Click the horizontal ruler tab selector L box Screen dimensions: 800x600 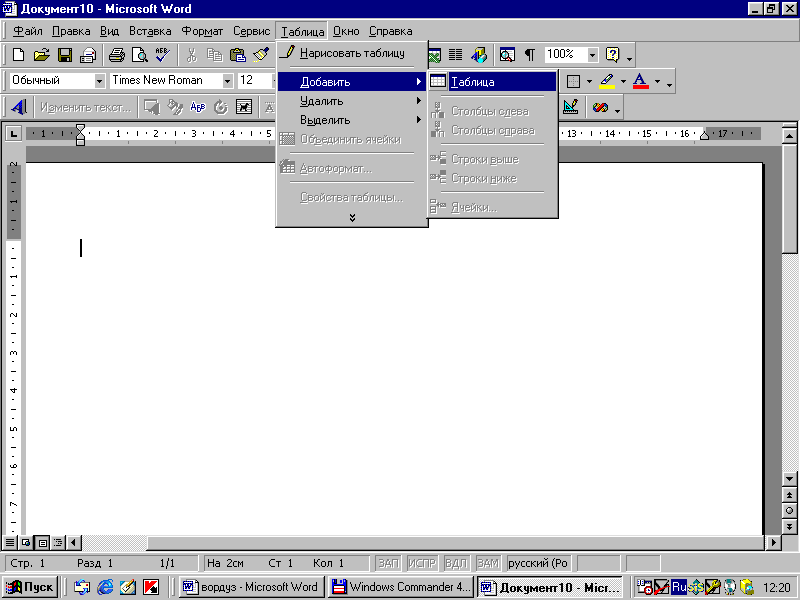(13, 134)
